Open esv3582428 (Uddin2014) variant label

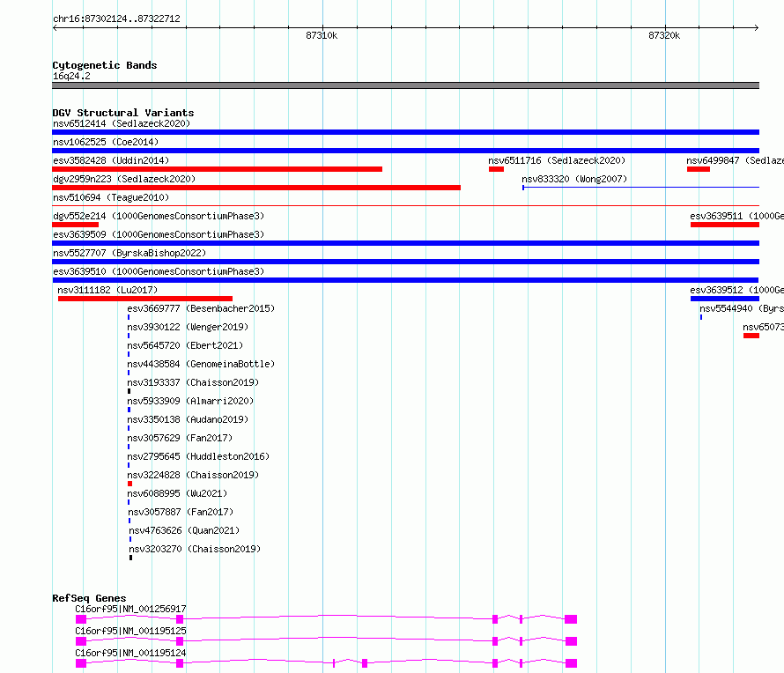111,160
